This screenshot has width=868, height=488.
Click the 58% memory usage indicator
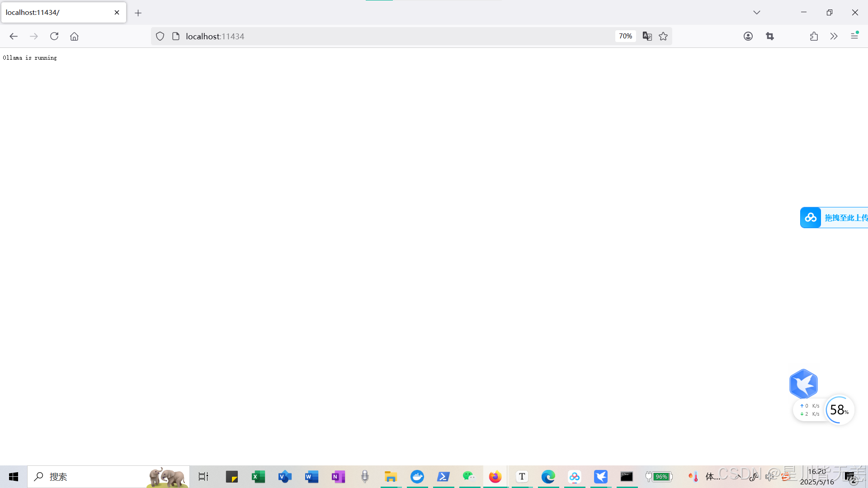click(839, 410)
